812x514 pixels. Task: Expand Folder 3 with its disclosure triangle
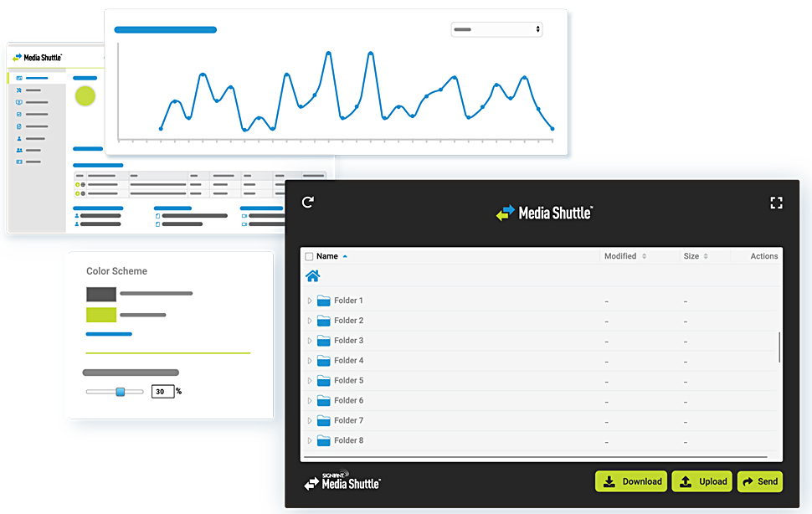(310, 341)
